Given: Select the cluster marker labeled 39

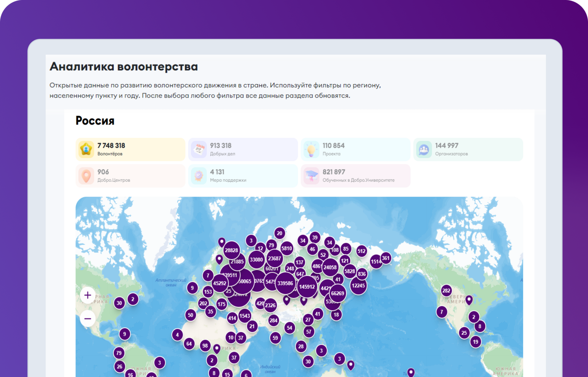Looking at the screenshot, I should 315,237.
